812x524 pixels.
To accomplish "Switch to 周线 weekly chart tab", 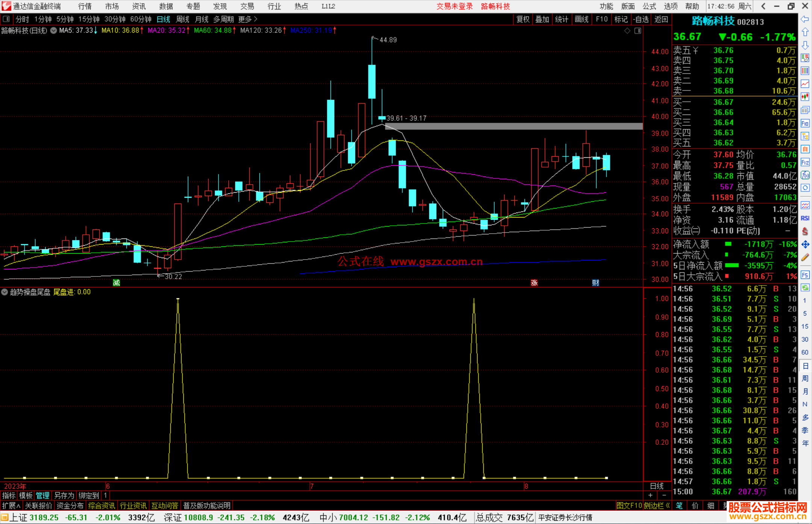I will pyautogui.click(x=183, y=19).
